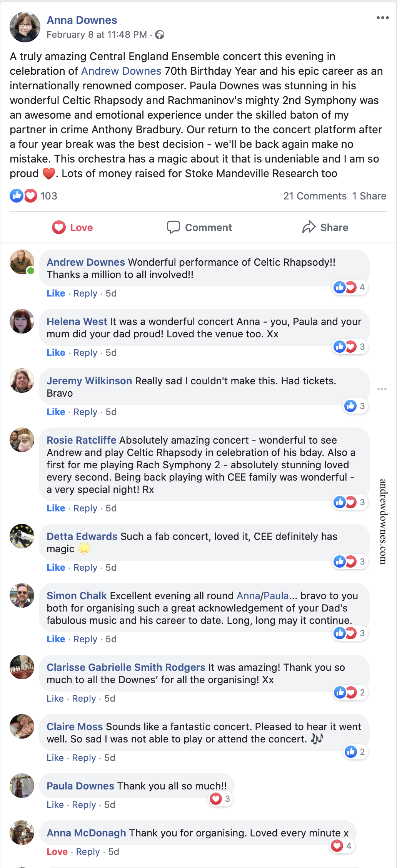The image size is (397, 868).
Task: Reply to Helena West's comment
Action: [85, 353]
